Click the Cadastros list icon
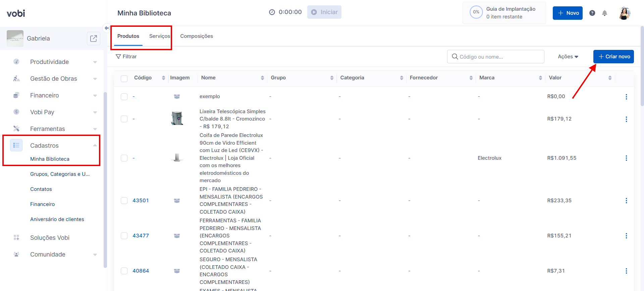 pyautogui.click(x=16, y=145)
